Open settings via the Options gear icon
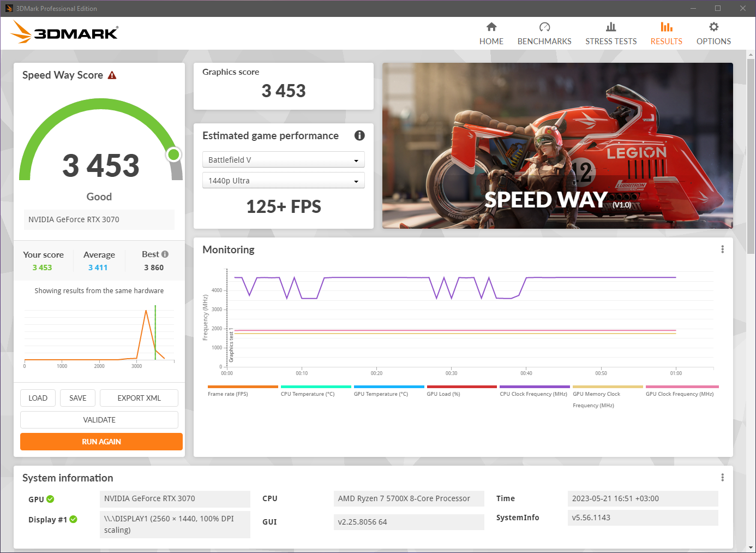756x553 pixels. click(x=713, y=26)
